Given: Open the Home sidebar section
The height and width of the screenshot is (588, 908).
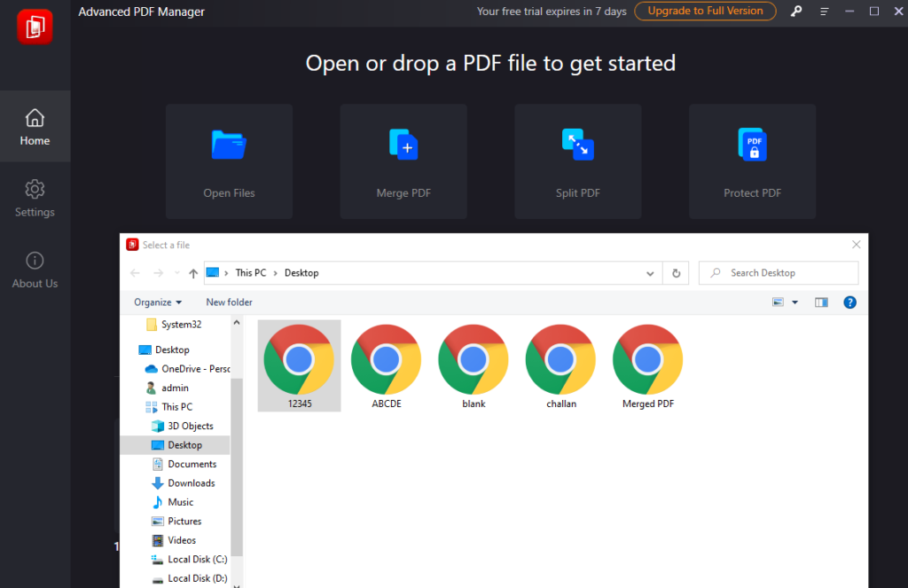Looking at the screenshot, I should tap(35, 126).
